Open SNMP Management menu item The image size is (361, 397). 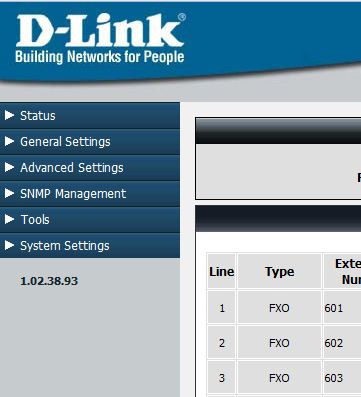click(x=90, y=194)
